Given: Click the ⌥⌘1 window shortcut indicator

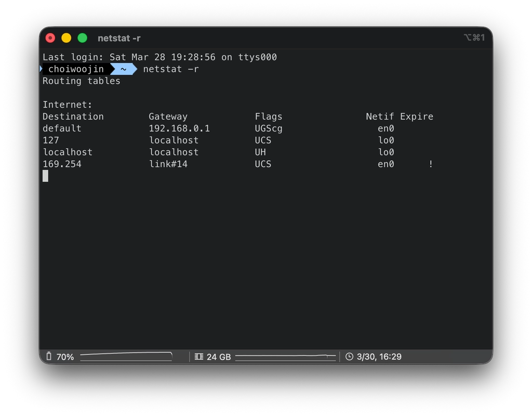Looking at the screenshot, I should click(474, 38).
